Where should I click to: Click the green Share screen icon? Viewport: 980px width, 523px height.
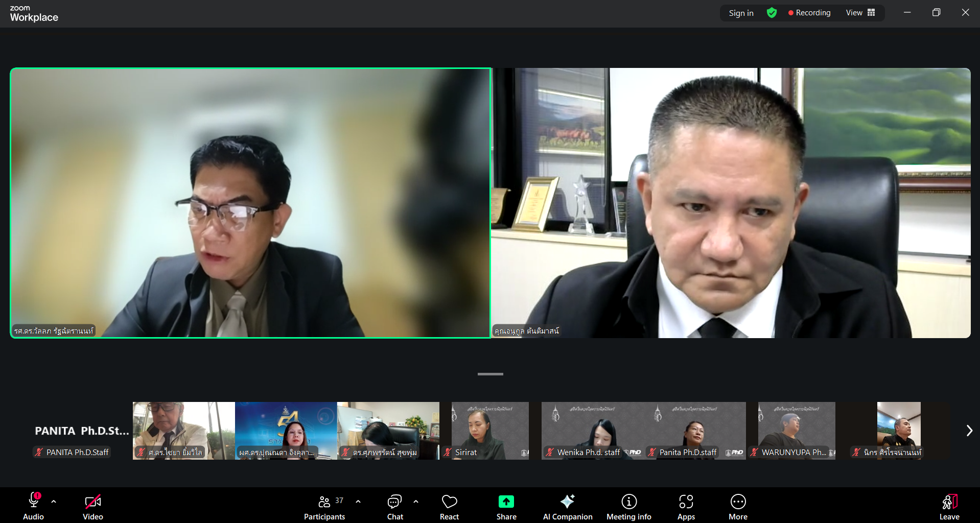(506, 502)
